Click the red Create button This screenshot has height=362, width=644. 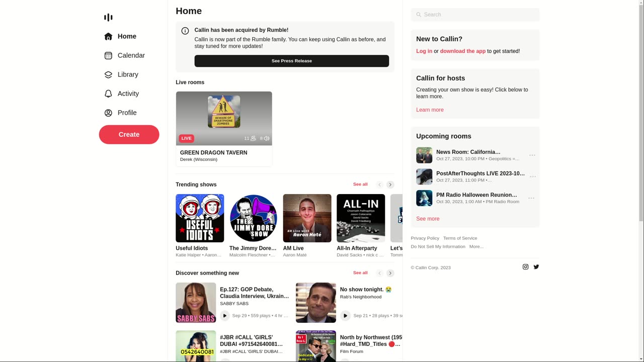coord(129,134)
